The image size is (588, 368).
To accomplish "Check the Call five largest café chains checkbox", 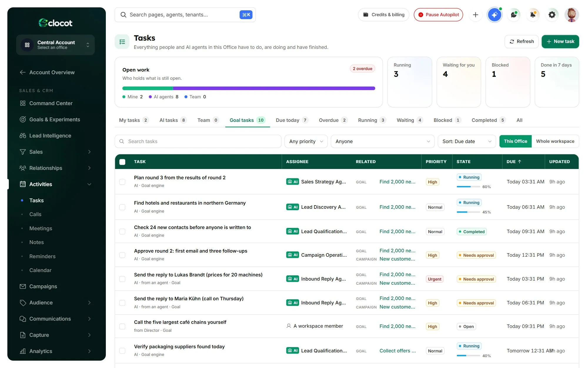I will click(122, 326).
